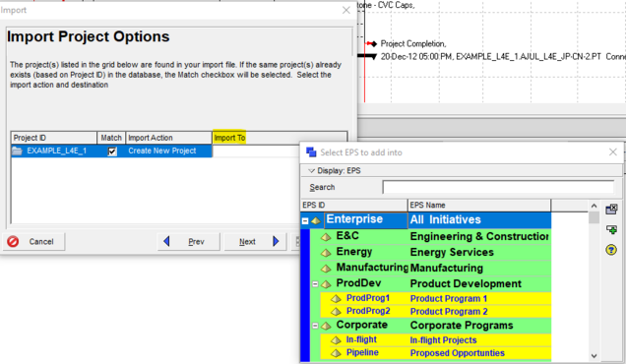Select the In-flight EPS row
Image resolution: width=626 pixels, height=364 pixels.
tap(436, 340)
